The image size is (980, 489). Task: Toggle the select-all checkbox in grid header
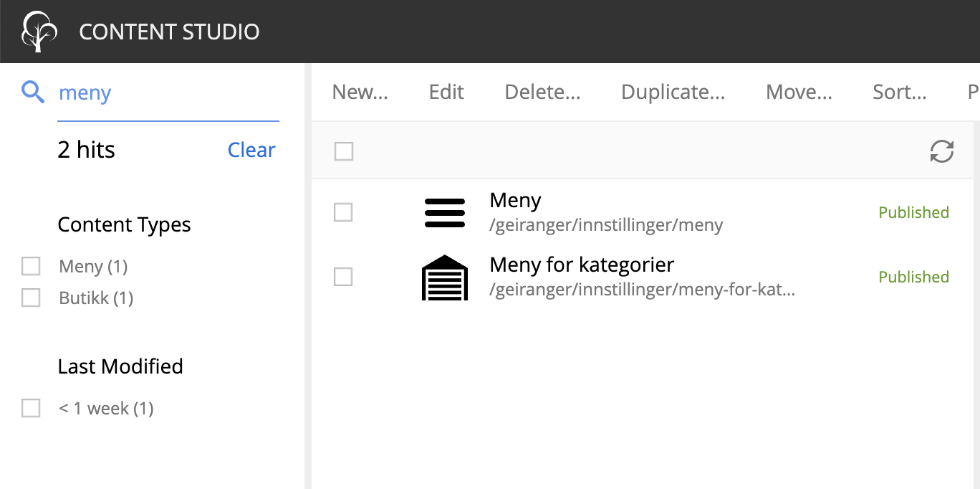[344, 151]
